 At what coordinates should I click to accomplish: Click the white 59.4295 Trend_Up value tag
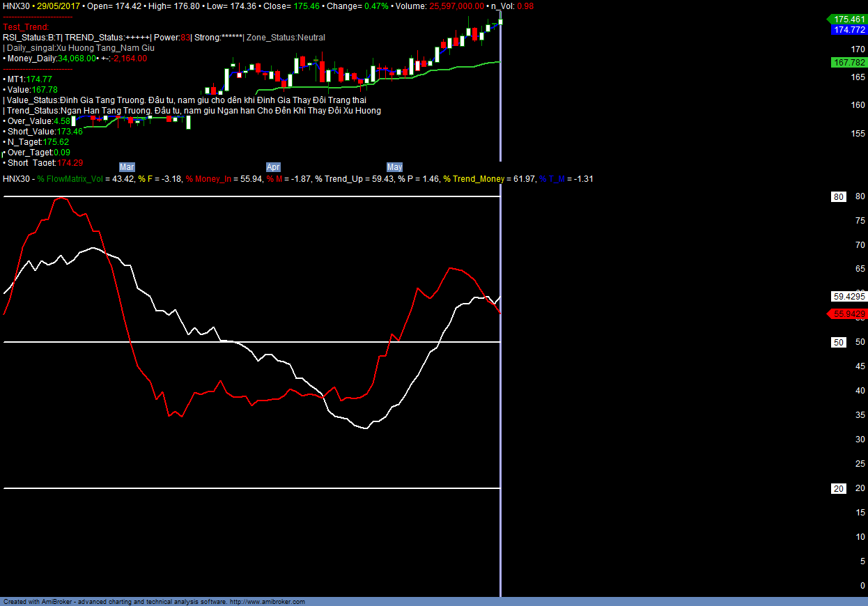click(x=848, y=296)
